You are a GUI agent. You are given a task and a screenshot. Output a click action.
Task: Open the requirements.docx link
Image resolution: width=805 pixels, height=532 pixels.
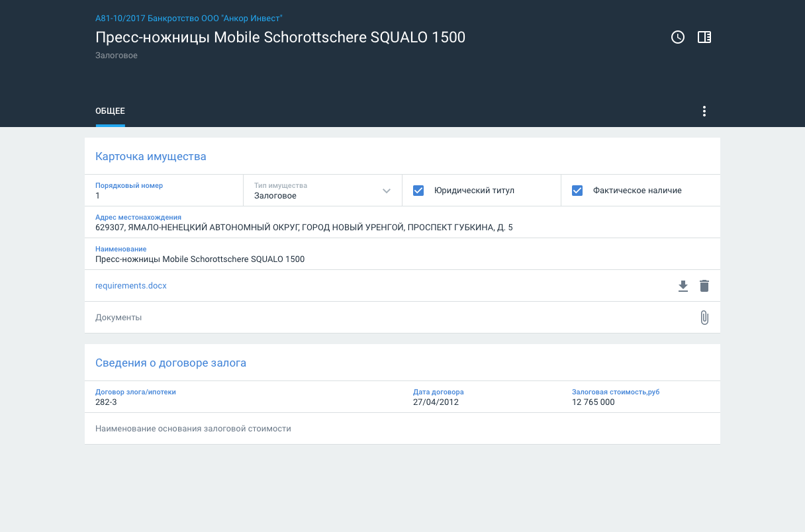pos(131,286)
